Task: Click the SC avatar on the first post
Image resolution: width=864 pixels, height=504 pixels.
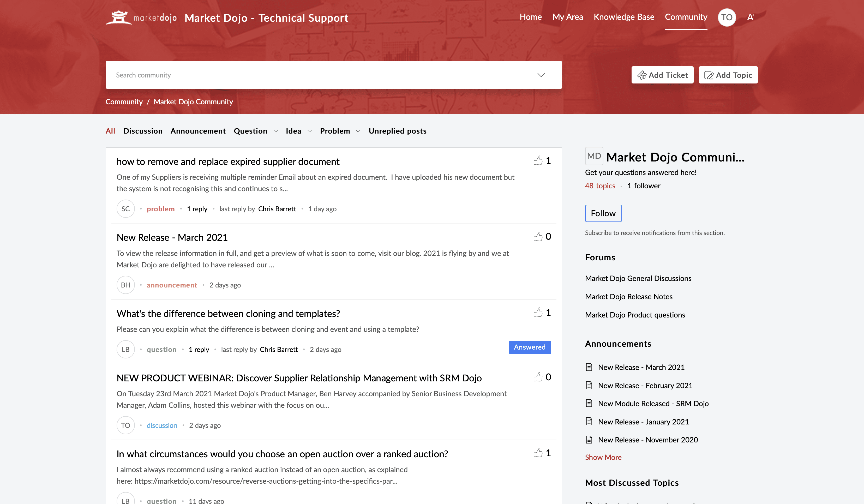Action: tap(125, 208)
